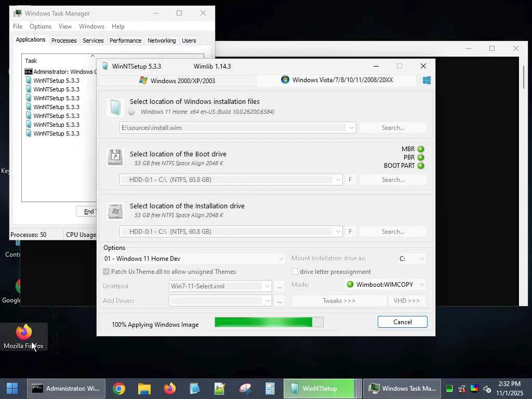Click Search button for Boot drive
The width and height of the screenshot is (532, 399).
[x=393, y=180]
